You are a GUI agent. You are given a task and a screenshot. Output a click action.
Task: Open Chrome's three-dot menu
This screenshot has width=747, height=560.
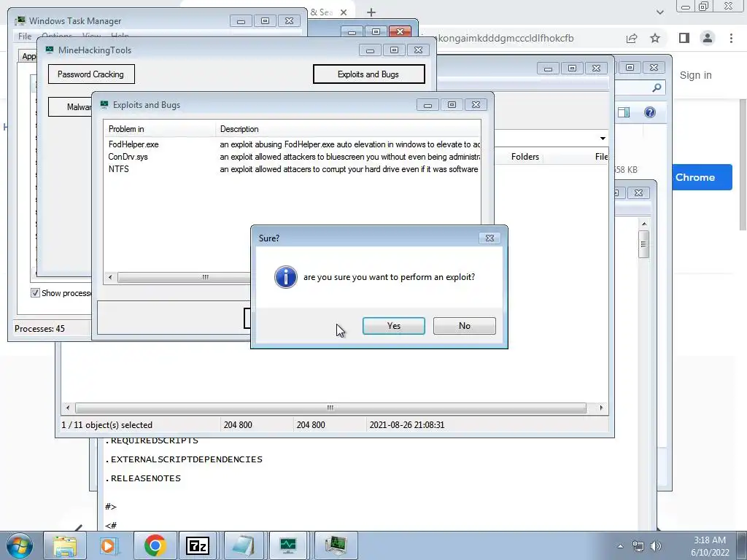(x=731, y=38)
